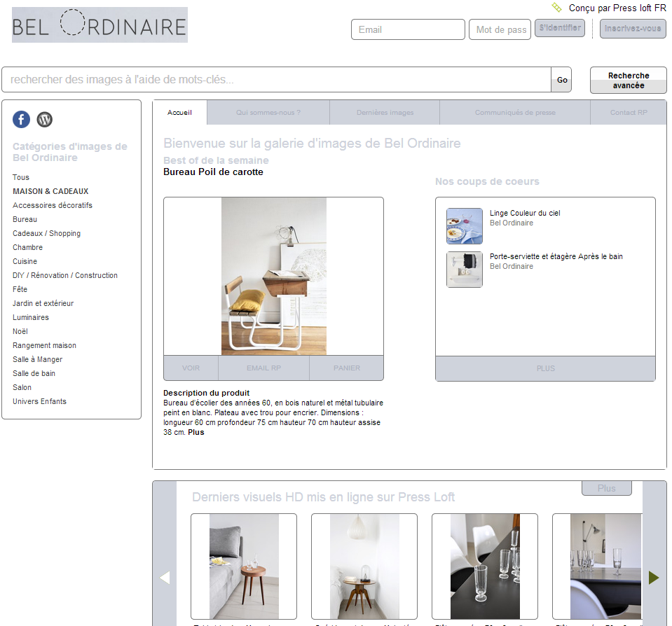This screenshot has width=672, height=626.
Task: Select the Noël category
Action: (20, 331)
